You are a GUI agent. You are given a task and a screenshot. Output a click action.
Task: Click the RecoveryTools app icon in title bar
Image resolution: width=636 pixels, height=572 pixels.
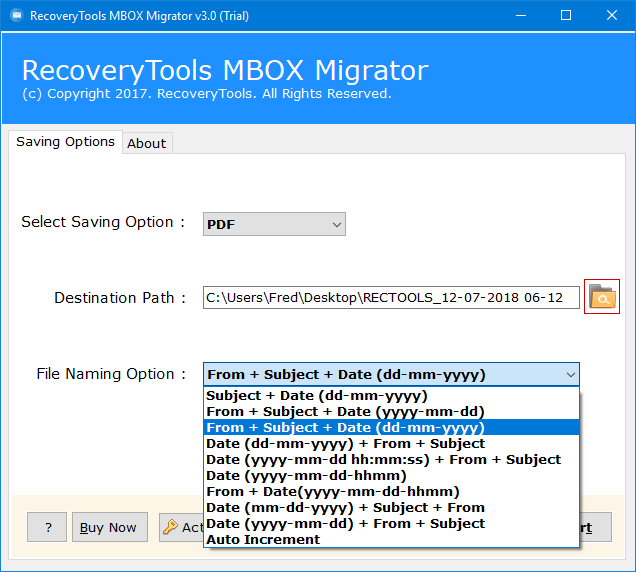[x=17, y=15]
